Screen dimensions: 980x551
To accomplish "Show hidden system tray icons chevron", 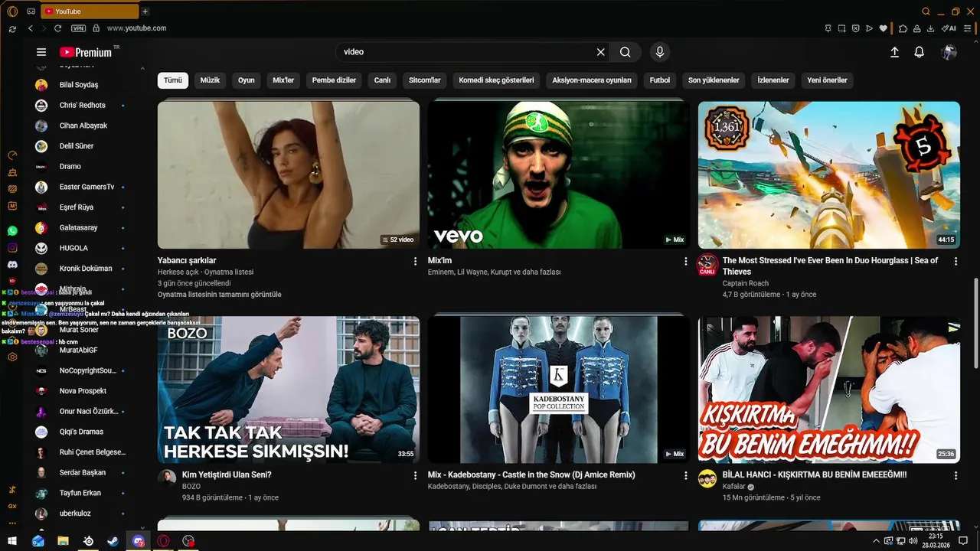I will tap(877, 541).
